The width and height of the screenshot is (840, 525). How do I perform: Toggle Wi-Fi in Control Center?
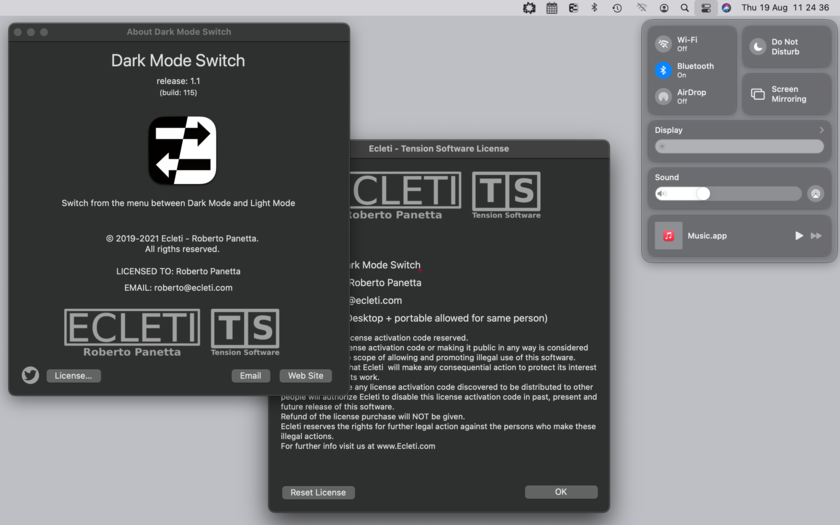coord(663,44)
